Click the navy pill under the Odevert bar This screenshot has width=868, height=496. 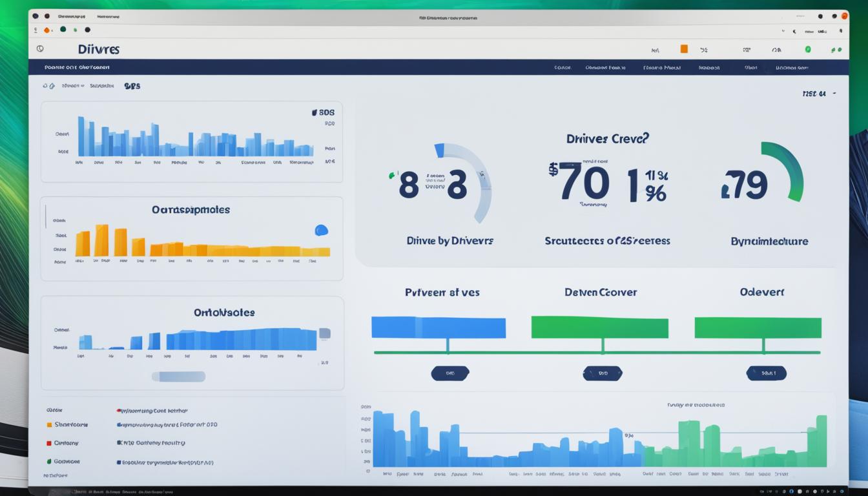click(x=767, y=373)
